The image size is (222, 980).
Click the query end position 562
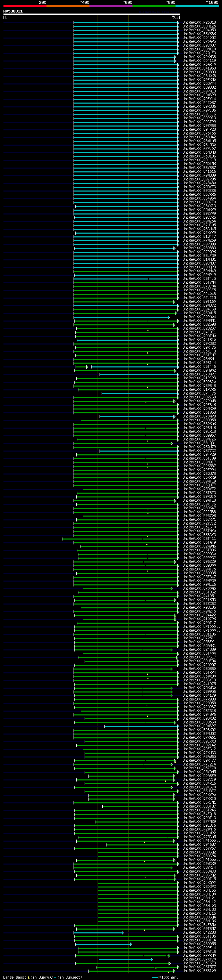tap(175, 17)
